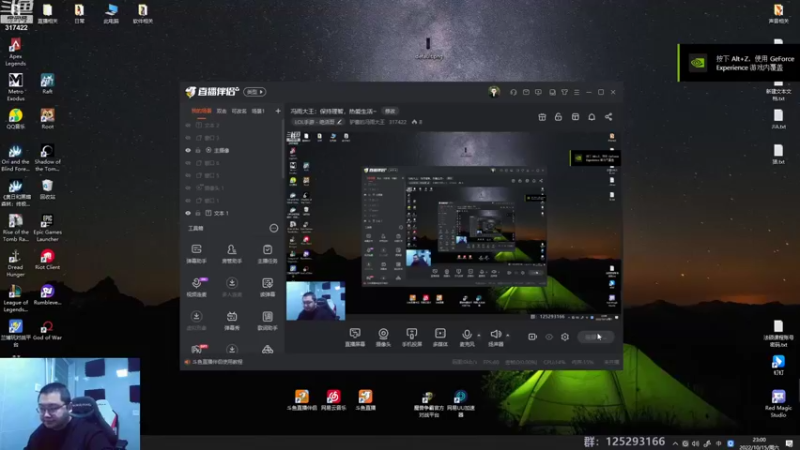Toggle visibility of the 窗口 3 layer
800x450 pixels.
[188, 138]
